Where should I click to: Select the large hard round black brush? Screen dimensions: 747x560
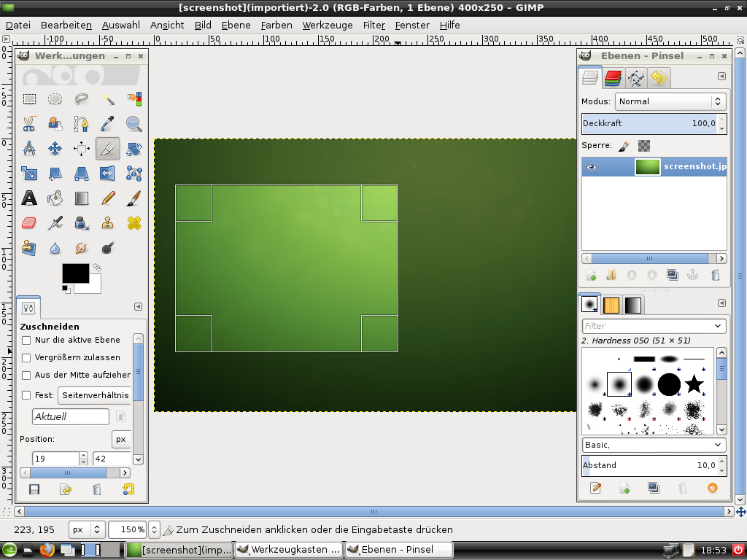tap(669, 384)
